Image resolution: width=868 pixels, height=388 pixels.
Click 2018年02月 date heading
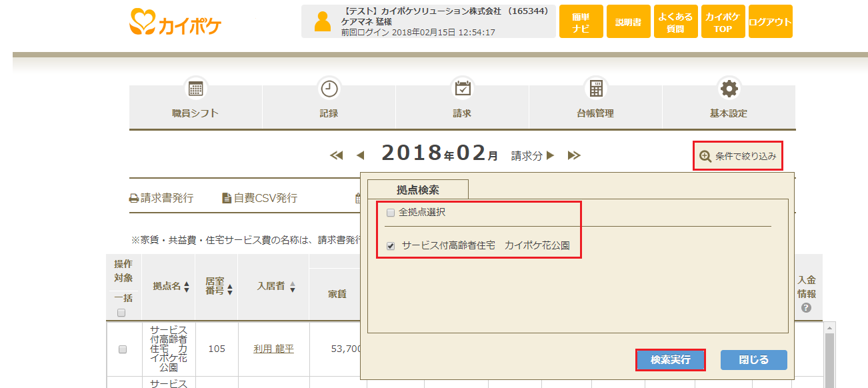pos(440,154)
